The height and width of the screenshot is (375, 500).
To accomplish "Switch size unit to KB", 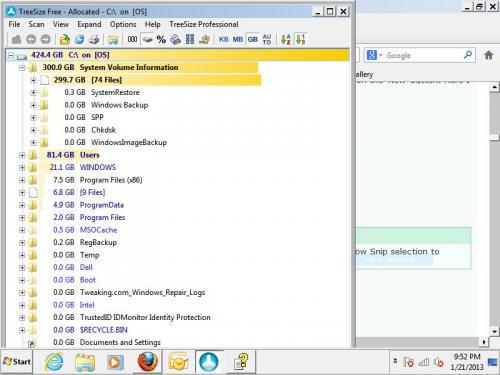I will [x=223, y=39].
